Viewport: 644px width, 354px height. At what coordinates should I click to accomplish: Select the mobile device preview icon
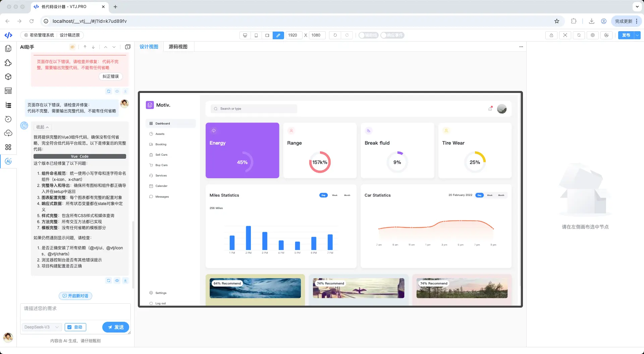(x=256, y=35)
